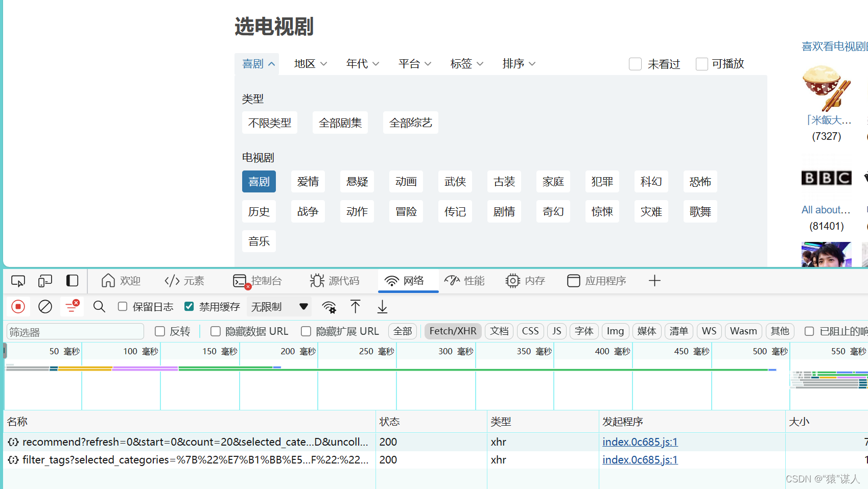Image resolution: width=868 pixels, height=489 pixels.
Task: Toggle the network filter icon
Action: click(72, 307)
